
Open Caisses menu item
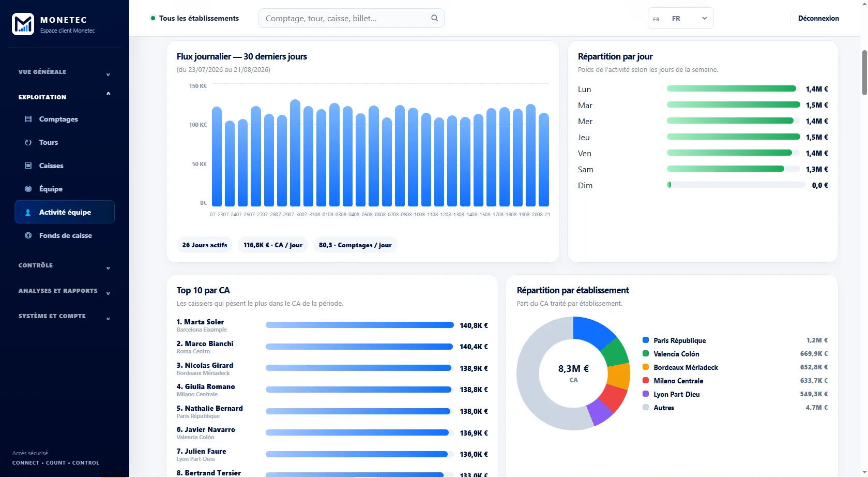(x=65, y=166)
